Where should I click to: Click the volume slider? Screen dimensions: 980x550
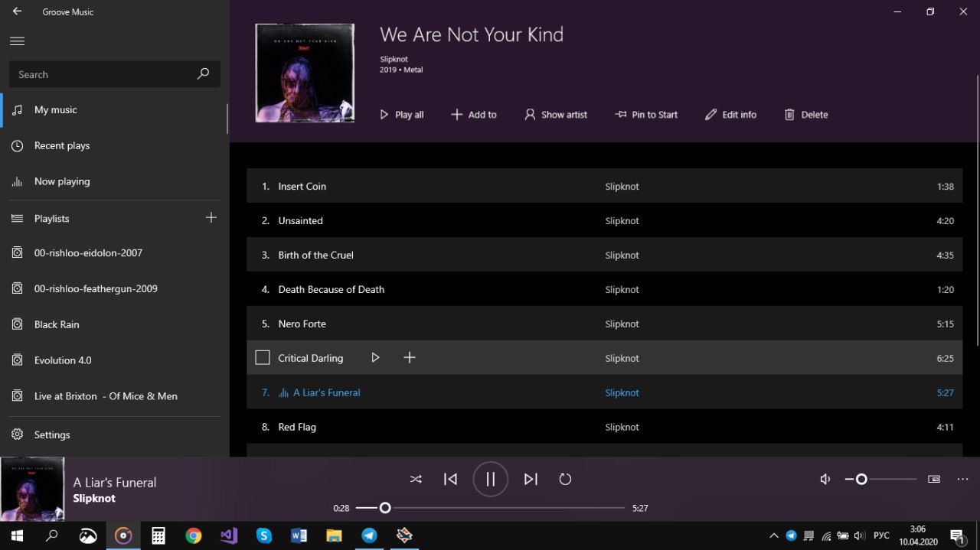pyautogui.click(x=880, y=479)
